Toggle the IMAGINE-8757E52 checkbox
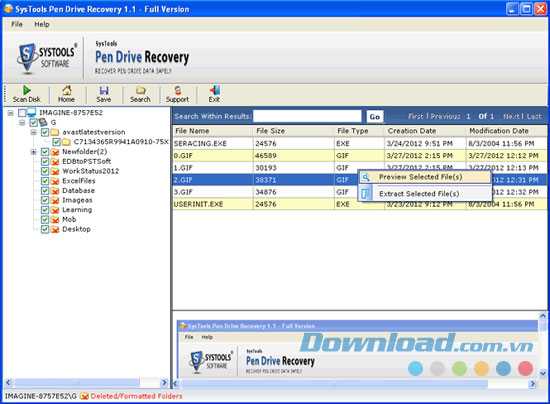The width and height of the screenshot is (550, 404). click(22, 113)
